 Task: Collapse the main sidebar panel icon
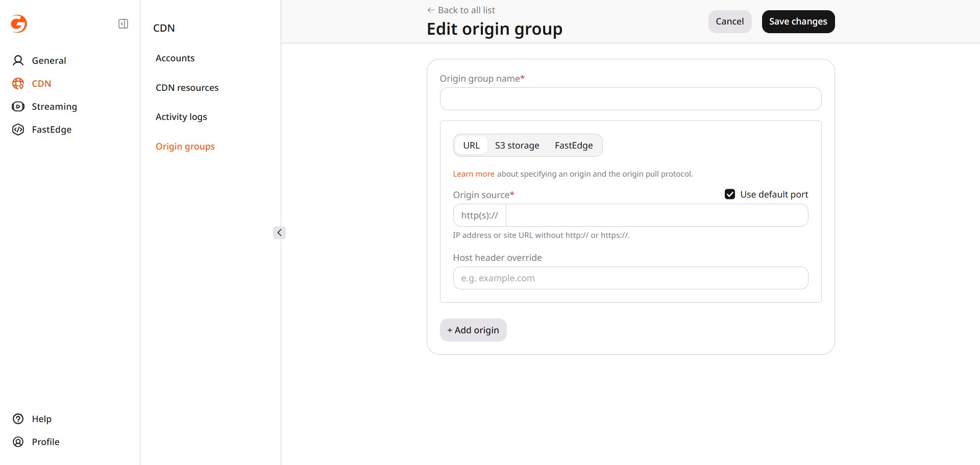click(x=123, y=24)
